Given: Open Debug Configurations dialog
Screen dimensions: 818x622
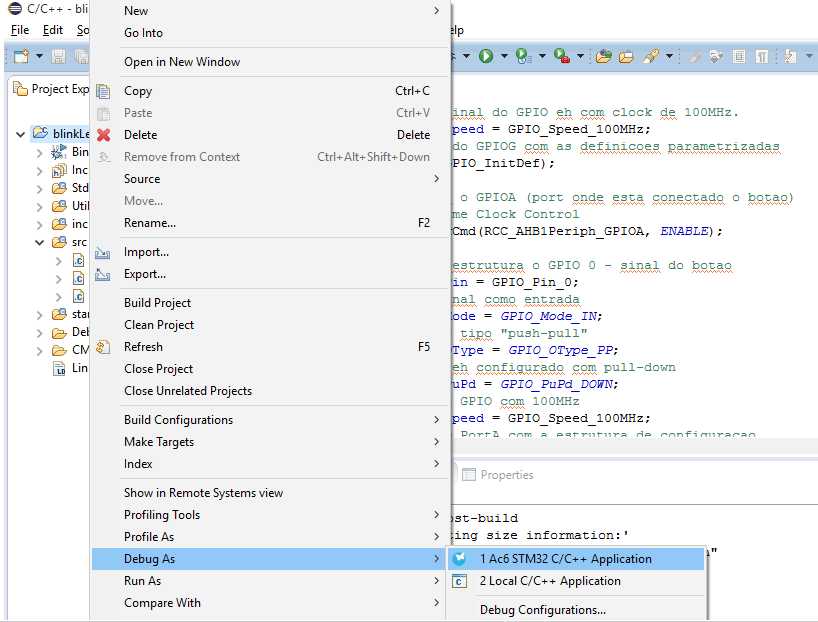Looking at the screenshot, I should pyautogui.click(x=542, y=610).
